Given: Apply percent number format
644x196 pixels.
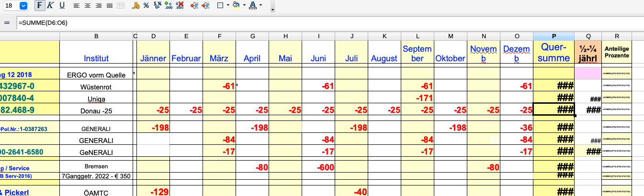Looking at the screenshot, I should click(x=146, y=6).
